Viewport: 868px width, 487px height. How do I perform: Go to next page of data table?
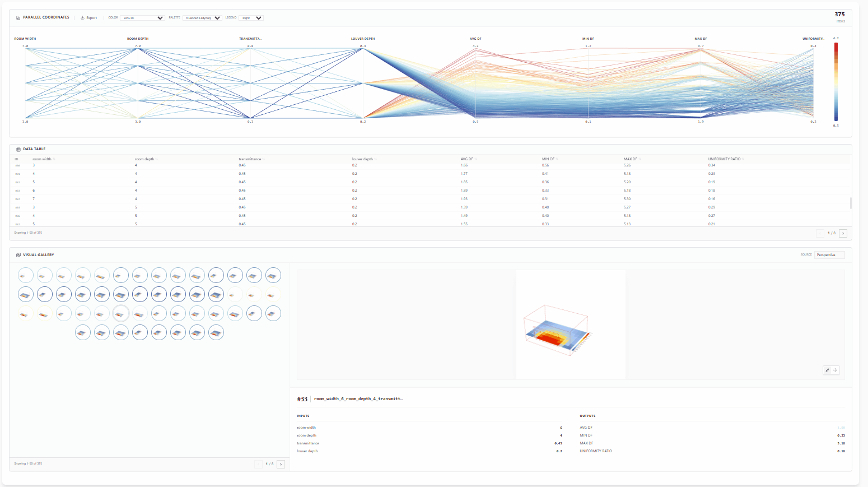pyautogui.click(x=843, y=233)
